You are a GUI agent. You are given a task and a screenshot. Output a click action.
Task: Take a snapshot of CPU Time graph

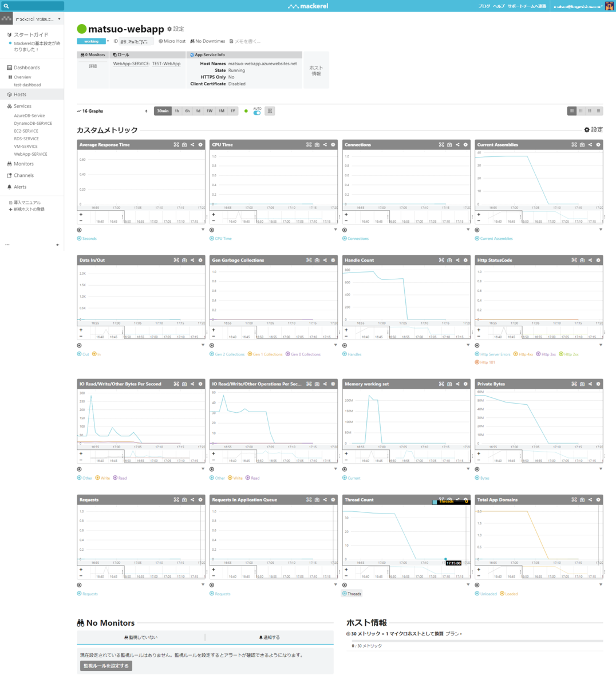(x=317, y=145)
